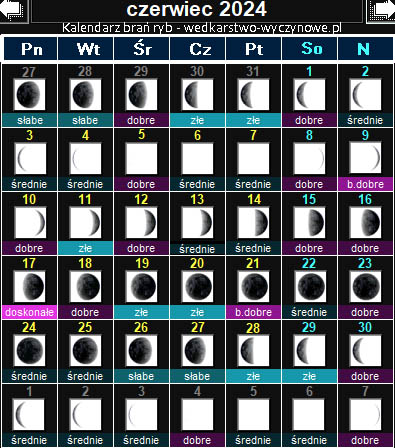The height and width of the screenshot is (448, 395).
Task: Click the 'średnie' rating on June 24
Action: pyautogui.click(x=29, y=376)
